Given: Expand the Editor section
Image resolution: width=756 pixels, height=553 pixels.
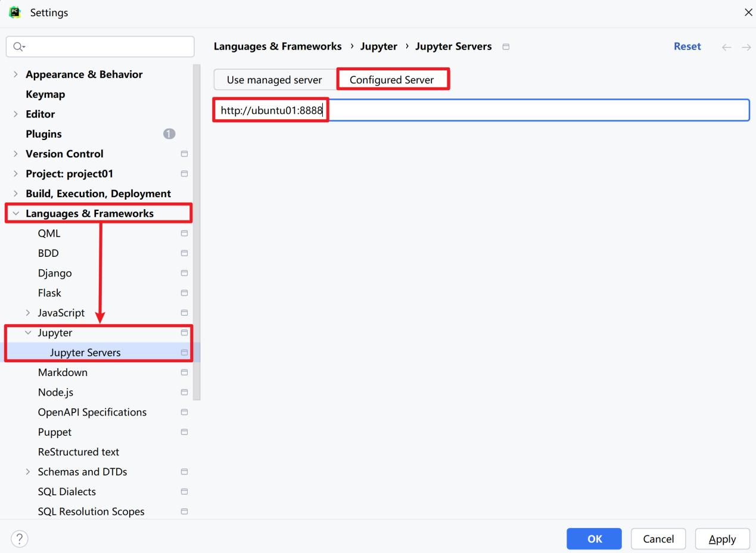Looking at the screenshot, I should pyautogui.click(x=15, y=114).
